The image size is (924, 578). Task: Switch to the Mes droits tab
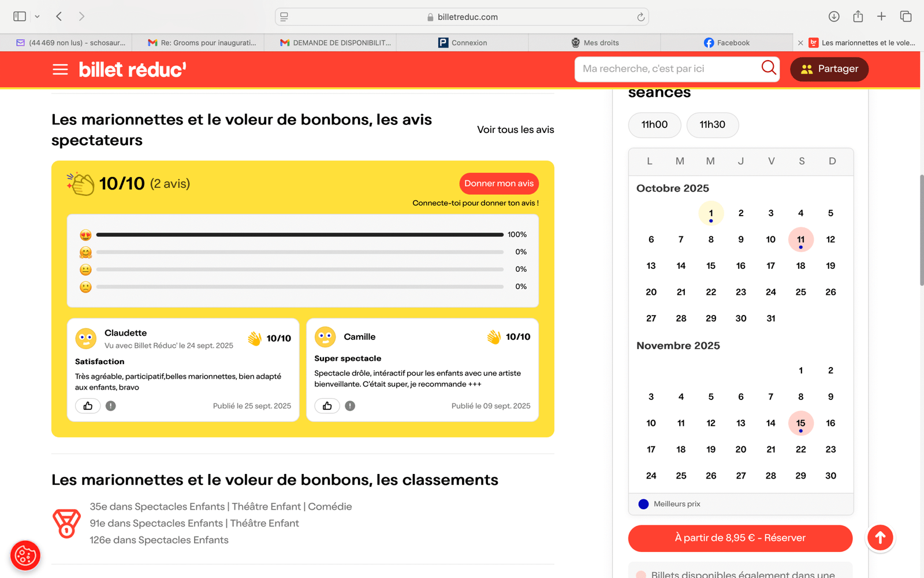pyautogui.click(x=594, y=43)
